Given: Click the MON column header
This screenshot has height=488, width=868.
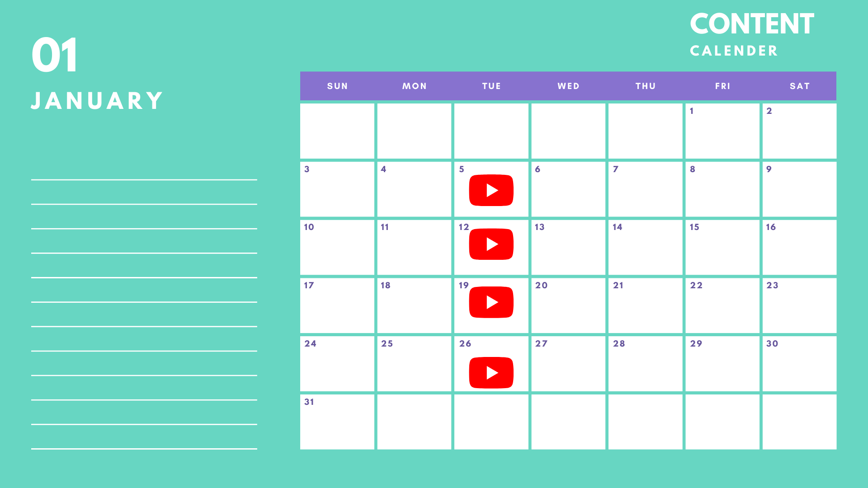Looking at the screenshot, I should 414,86.
